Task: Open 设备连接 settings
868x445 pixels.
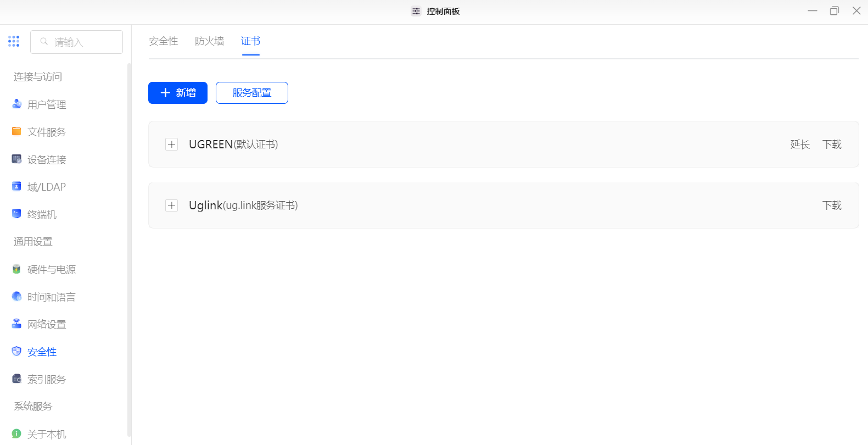Action: click(x=47, y=159)
